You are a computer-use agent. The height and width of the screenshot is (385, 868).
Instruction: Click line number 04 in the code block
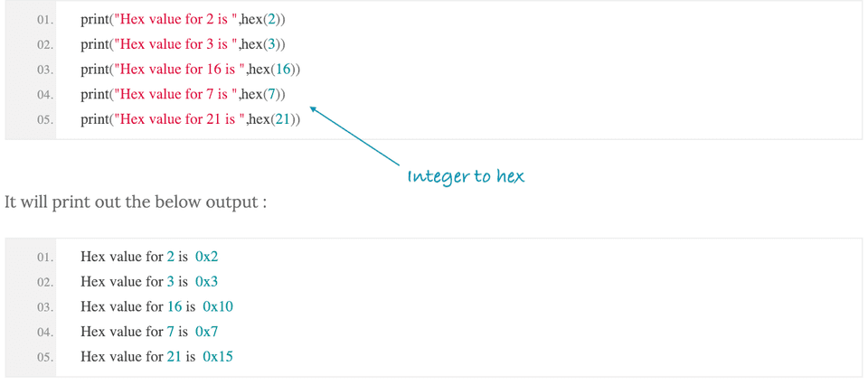tap(44, 95)
